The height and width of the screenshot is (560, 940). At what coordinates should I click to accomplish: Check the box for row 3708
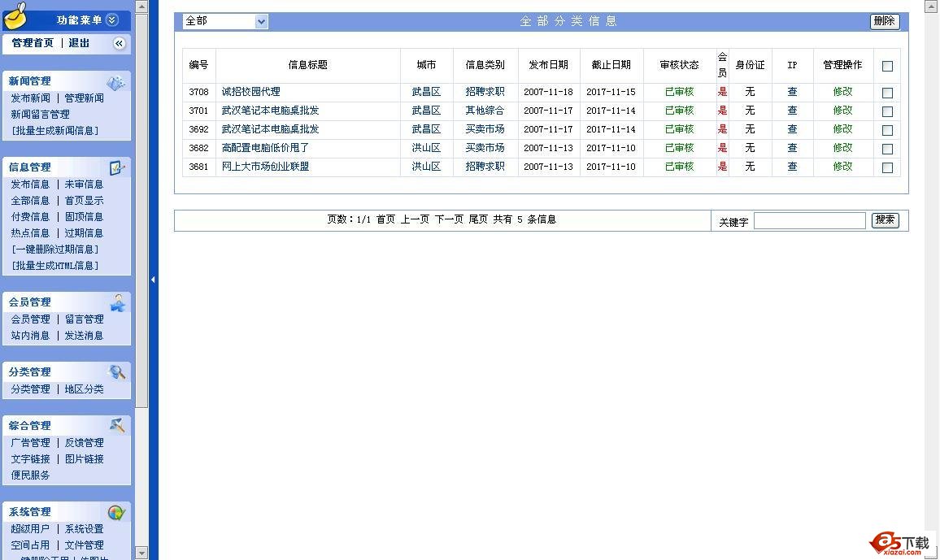click(x=887, y=93)
